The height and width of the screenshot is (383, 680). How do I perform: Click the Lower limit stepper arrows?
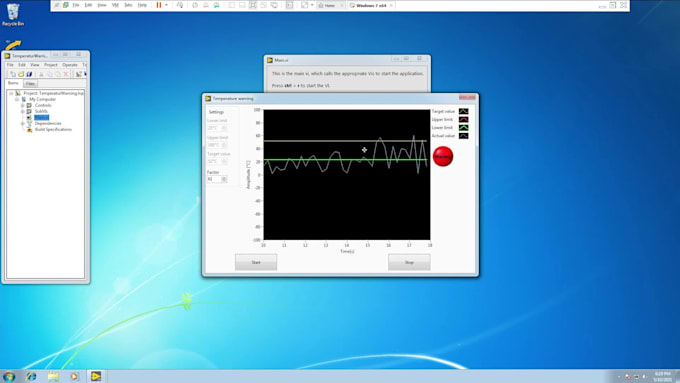click(224, 128)
